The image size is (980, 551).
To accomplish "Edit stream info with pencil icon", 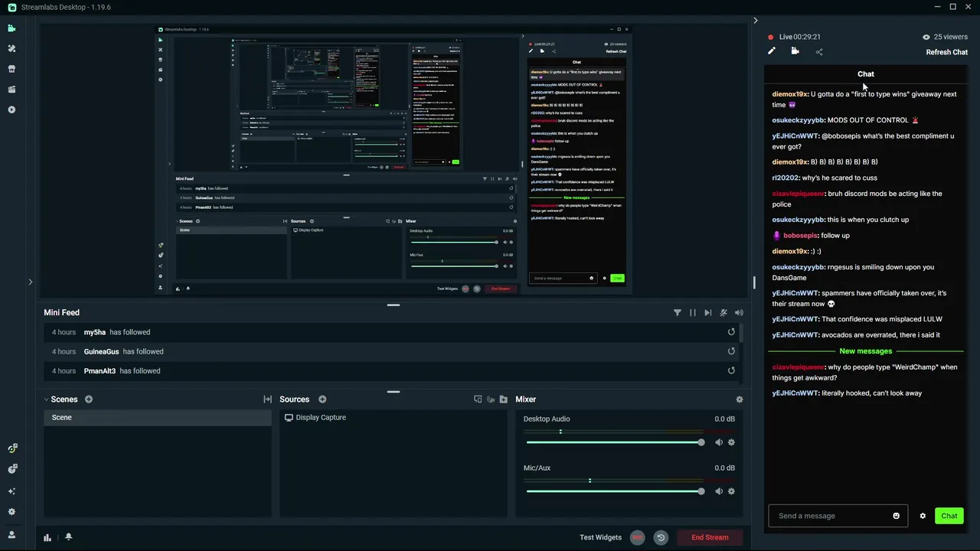I will tap(772, 51).
